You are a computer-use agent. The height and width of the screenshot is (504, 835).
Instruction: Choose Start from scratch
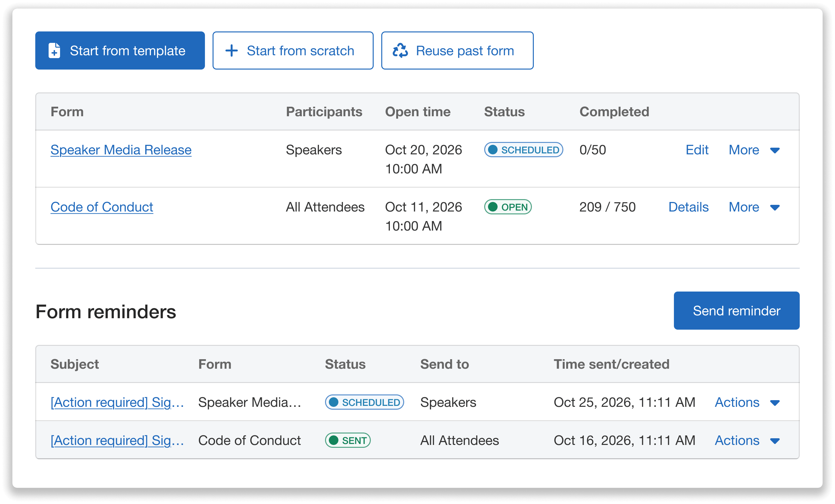293,51
